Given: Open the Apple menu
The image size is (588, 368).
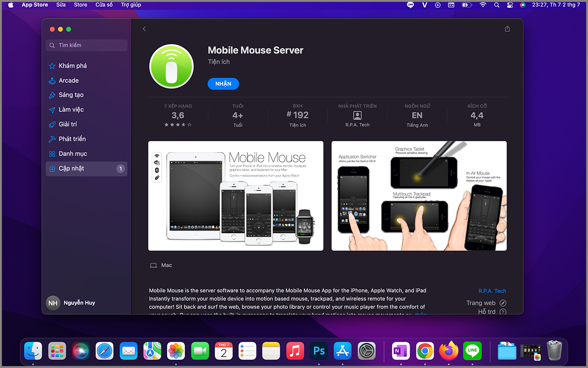Looking at the screenshot, I should click(11, 5).
